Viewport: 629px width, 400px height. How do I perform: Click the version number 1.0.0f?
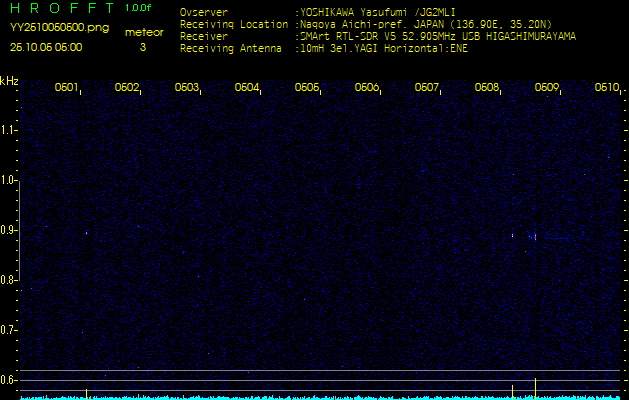[138, 8]
